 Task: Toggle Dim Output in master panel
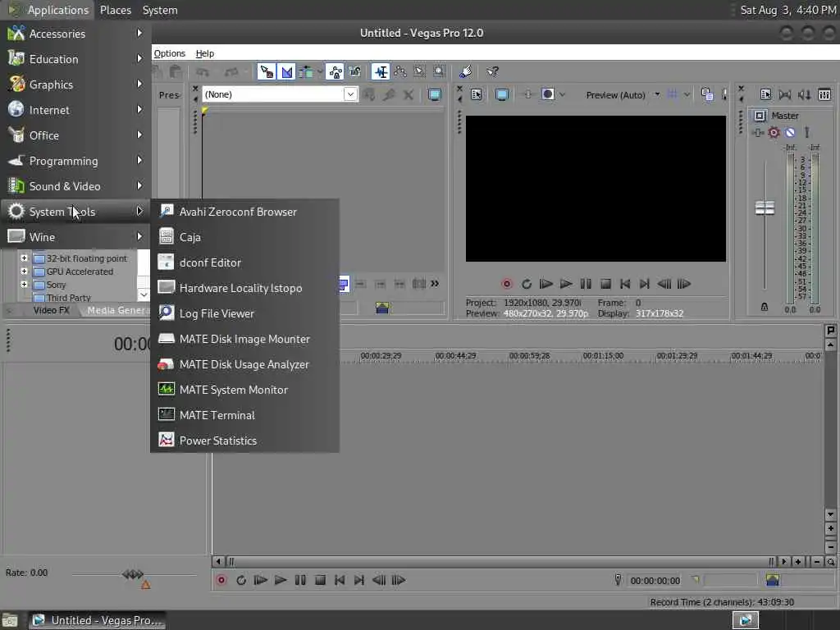[x=804, y=95]
